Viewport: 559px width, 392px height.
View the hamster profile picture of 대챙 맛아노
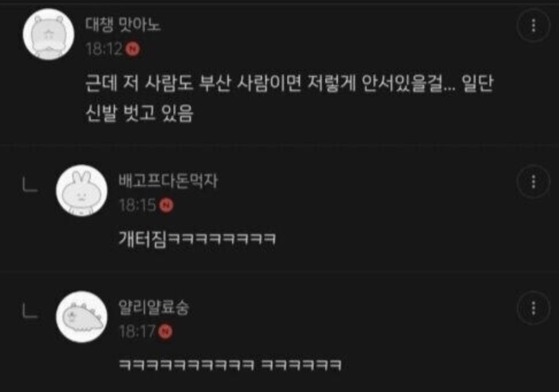(48, 34)
